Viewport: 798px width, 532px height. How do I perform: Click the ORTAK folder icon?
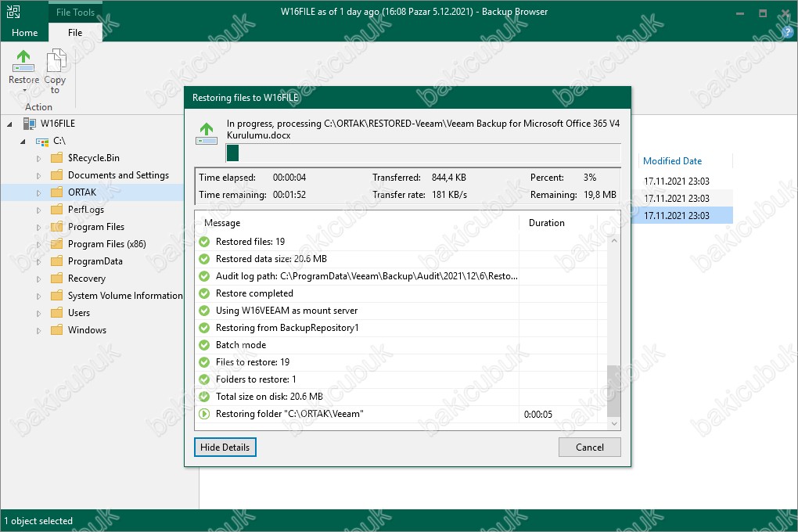pyautogui.click(x=57, y=192)
